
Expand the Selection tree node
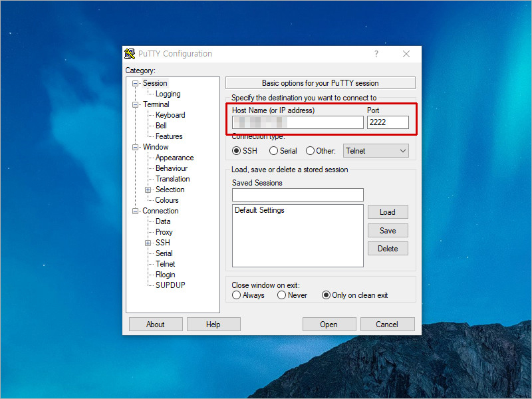pos(148,190)
